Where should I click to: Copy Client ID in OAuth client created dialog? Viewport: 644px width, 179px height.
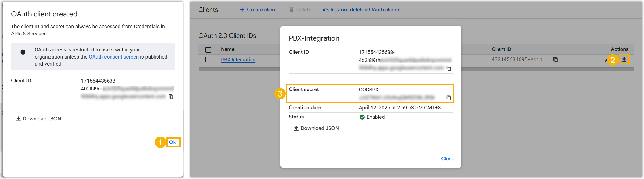point(171,97)
